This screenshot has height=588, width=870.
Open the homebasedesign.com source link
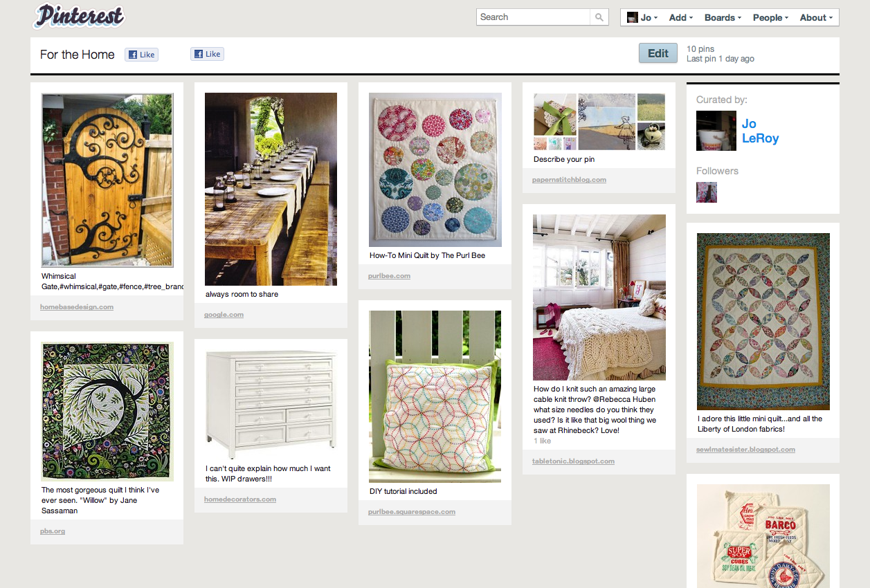77,306
